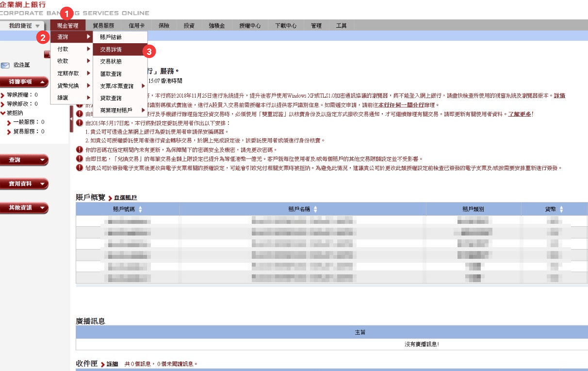Click the red arrow beside 自選賬戶
This screenshot has width=588, height=371.
coord(110,198)
